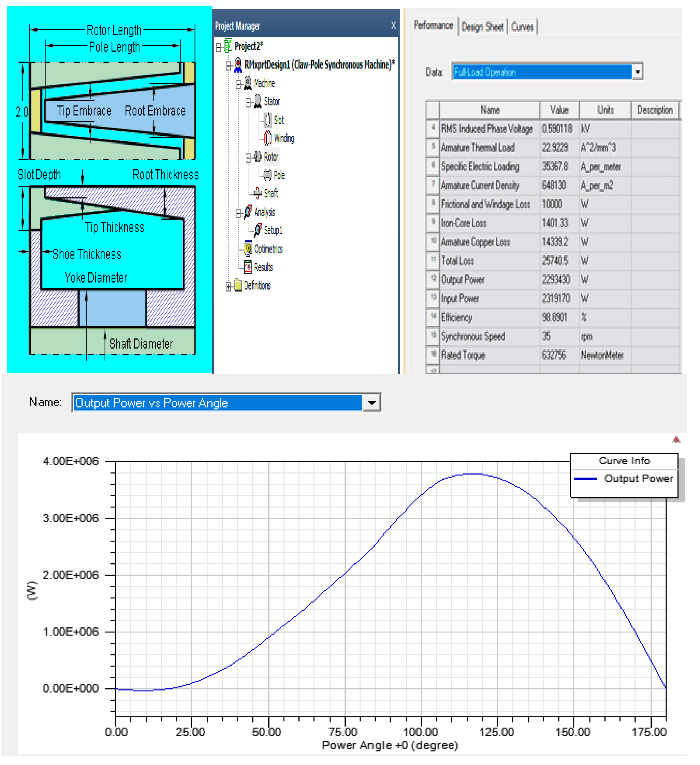Click the Stator icon in project tree
The width and height of the screenshot is (700, 765).
click(258, 102)
